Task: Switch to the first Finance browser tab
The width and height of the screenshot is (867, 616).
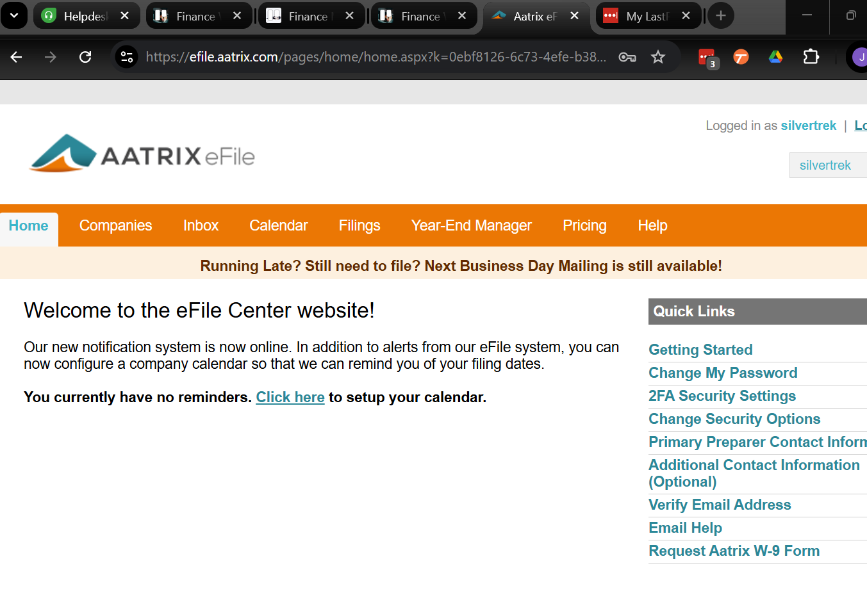Action: point(199,15)
